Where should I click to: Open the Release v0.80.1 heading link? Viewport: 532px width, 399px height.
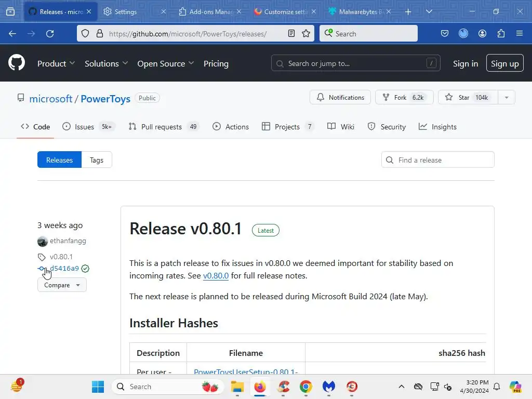pyautogui.click(x=185, y=229)
